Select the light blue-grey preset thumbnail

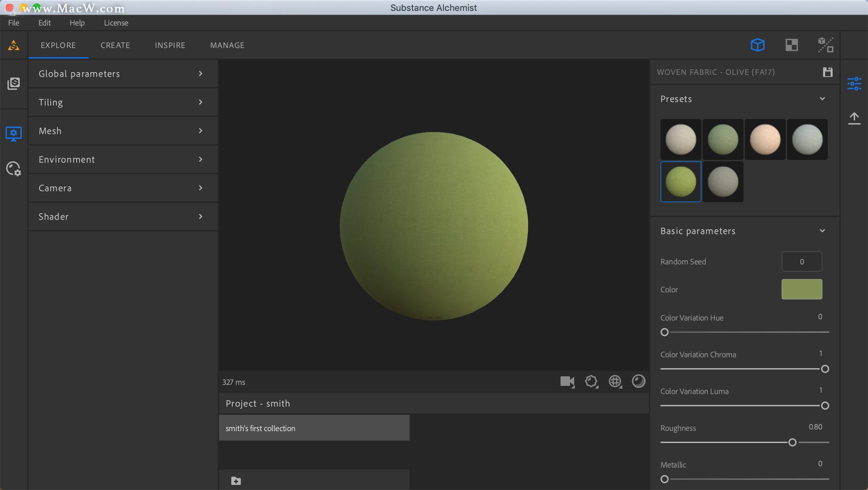point(807,140)
